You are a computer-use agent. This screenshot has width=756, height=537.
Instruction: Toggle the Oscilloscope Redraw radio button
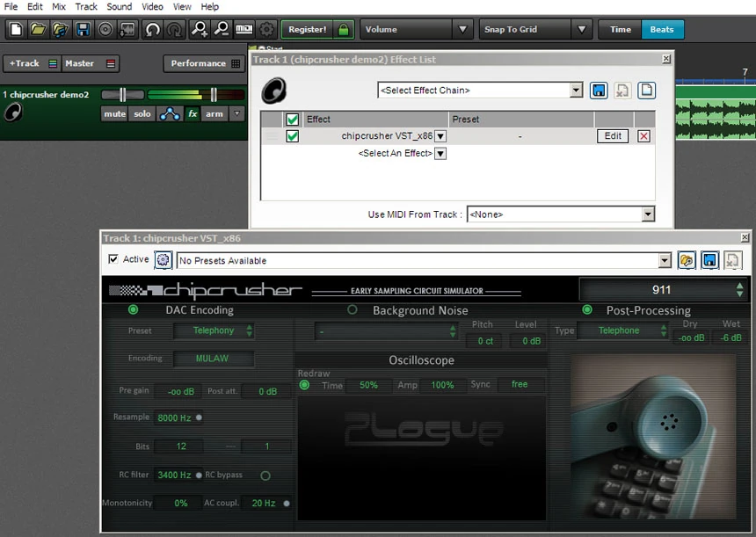click(x=304, y=385)
